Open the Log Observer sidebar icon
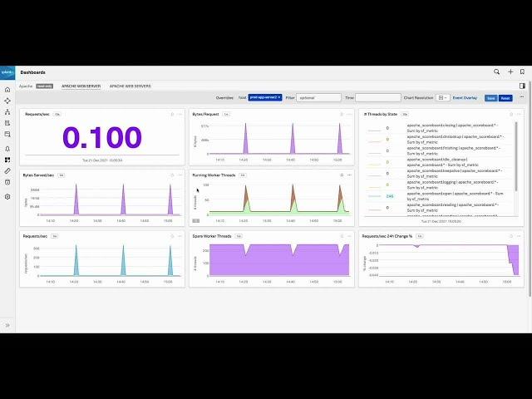Screen dimensions: 532x399 pyautogui.click(x=7, y=123)
